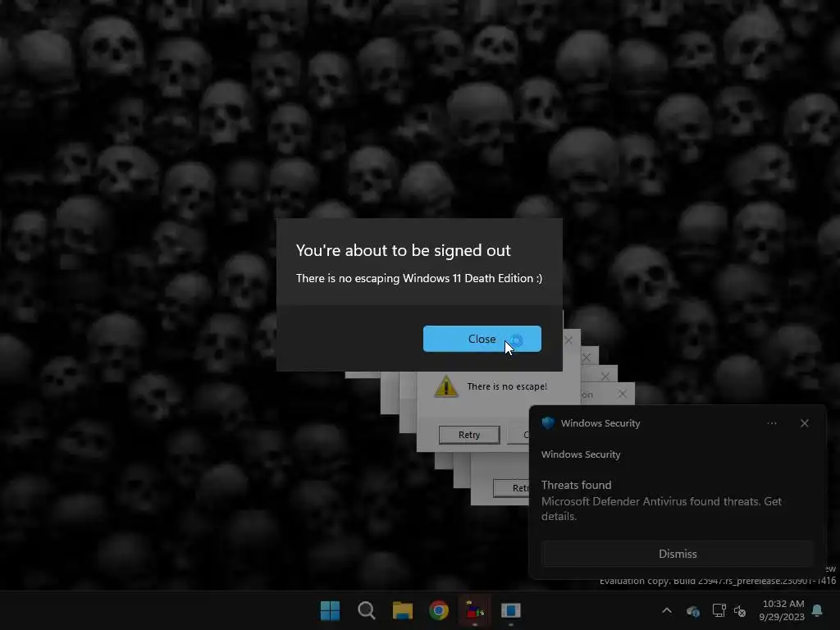The image size is (840, 630).
Task: Open taskbar Search
Action: tap(367, 610)
